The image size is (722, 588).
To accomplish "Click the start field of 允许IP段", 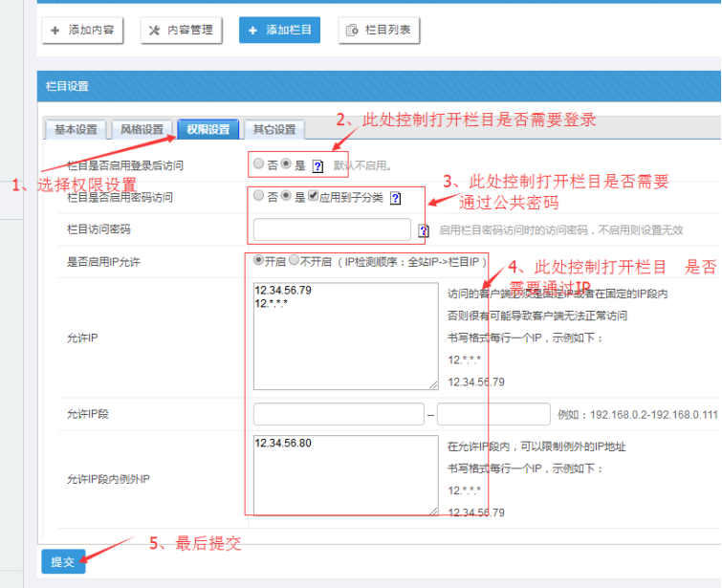I will 339,414.
